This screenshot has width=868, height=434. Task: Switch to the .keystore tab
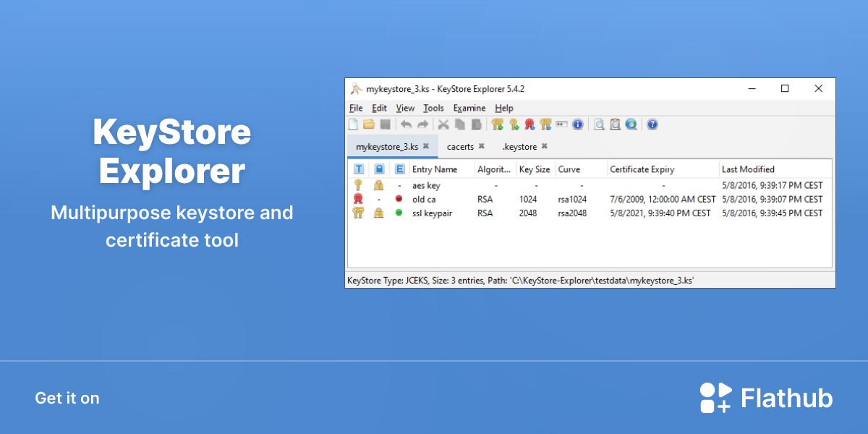tap(519, 147)
